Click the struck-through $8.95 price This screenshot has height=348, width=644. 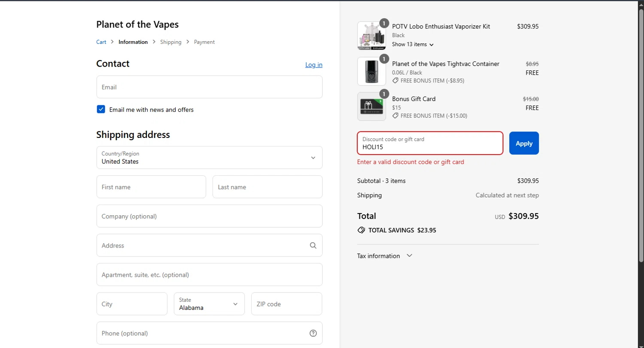click(x=532, y=64)
